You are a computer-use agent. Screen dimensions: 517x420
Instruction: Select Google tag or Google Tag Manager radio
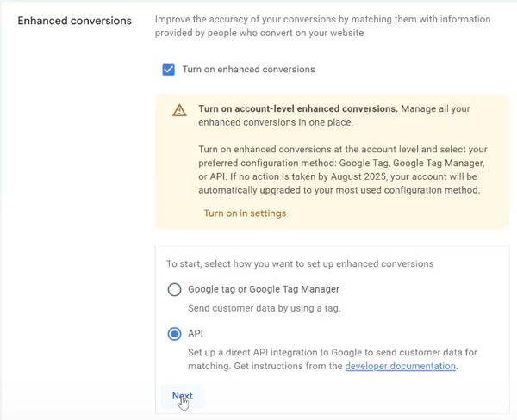pyautogui.click(x=175, y=290)
